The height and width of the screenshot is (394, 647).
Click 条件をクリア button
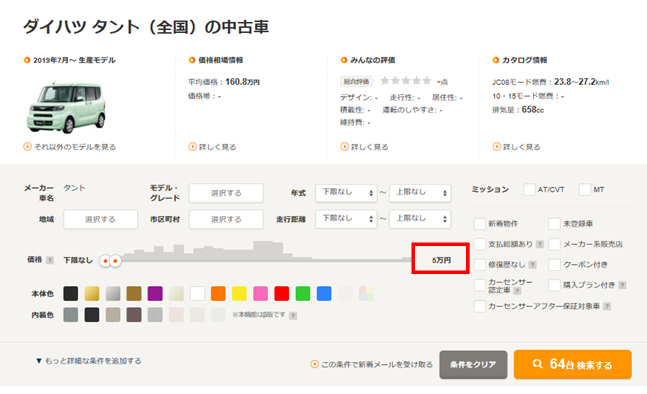(x=473, y=365)
